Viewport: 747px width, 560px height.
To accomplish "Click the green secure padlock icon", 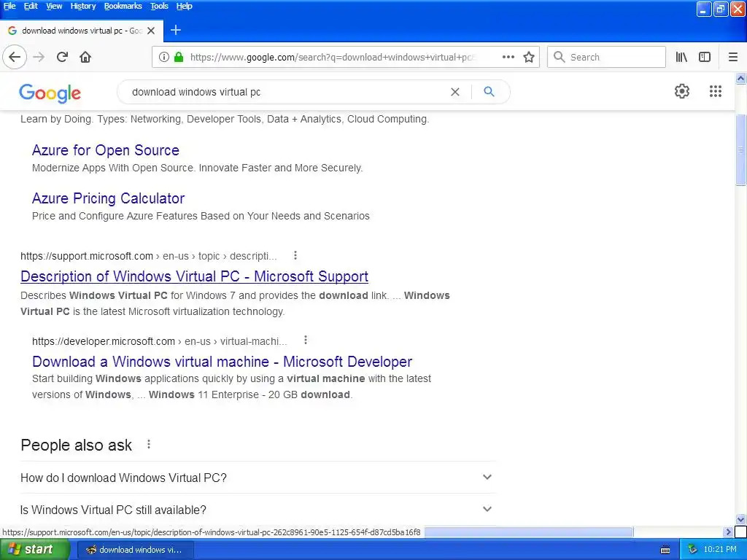I will [179, 57].
